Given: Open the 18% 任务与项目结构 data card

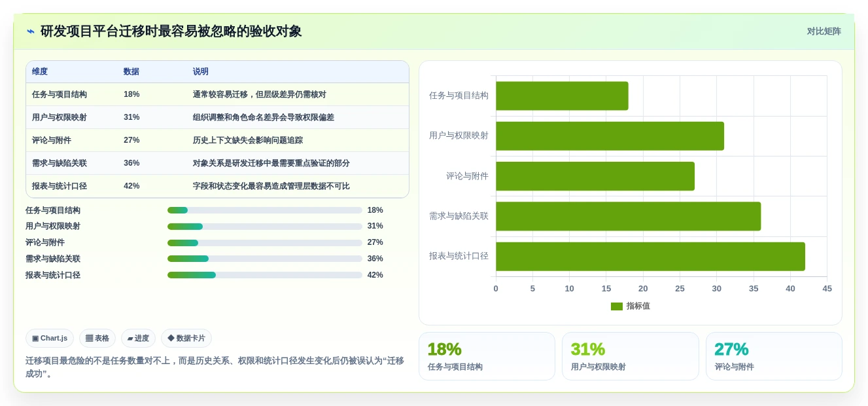Looking at the screenshot, I should (487, 356).
